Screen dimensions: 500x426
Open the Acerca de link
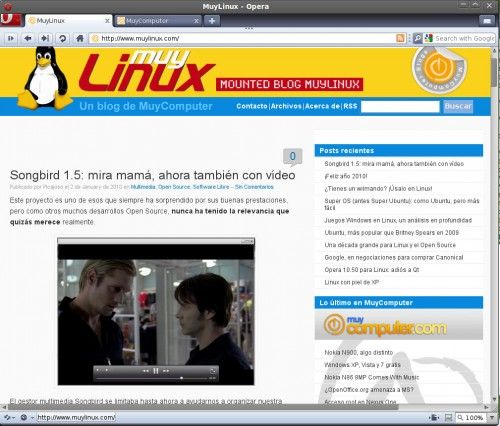[323, 106]
